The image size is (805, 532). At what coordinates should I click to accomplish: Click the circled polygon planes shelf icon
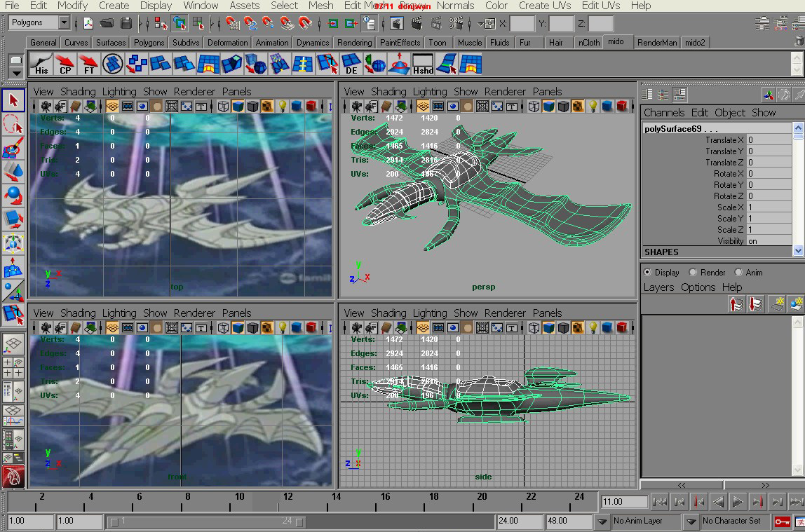point(112,64)
